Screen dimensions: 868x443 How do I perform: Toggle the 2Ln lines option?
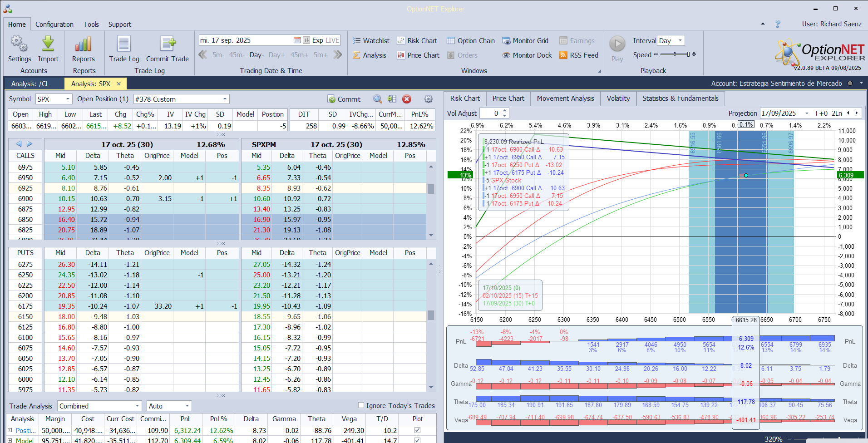click(x=837, y=113)
